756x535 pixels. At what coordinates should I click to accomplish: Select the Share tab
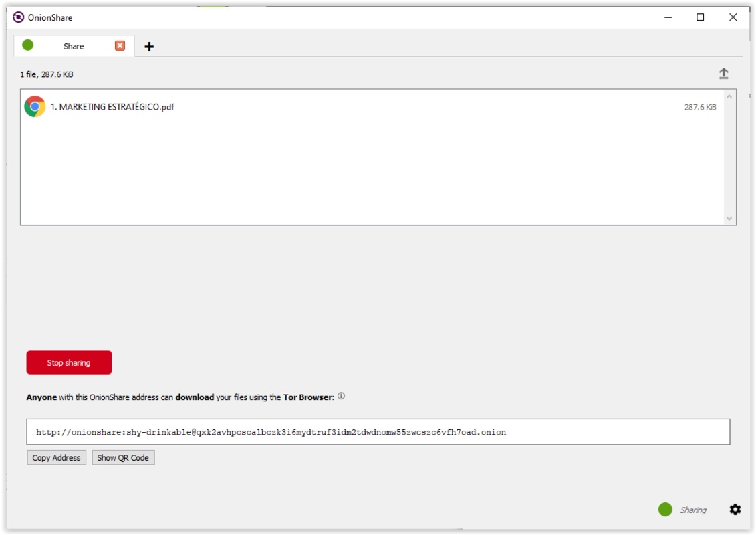tap(74, 46)
